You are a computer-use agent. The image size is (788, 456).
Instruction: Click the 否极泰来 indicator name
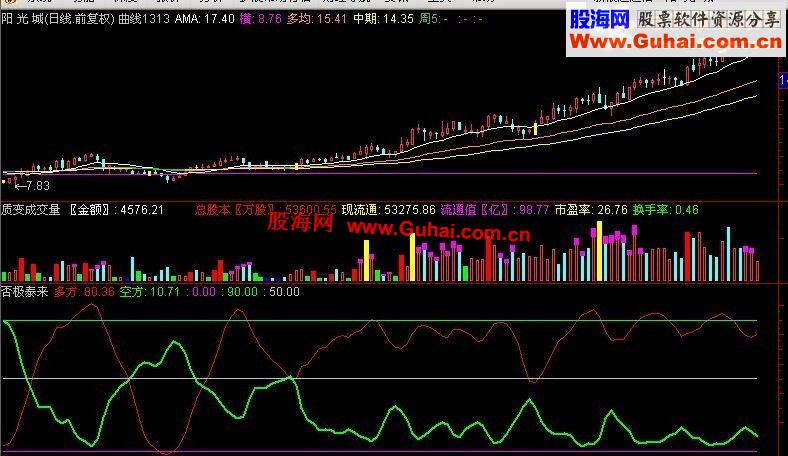pyautogui.click(x=25, y=292)
